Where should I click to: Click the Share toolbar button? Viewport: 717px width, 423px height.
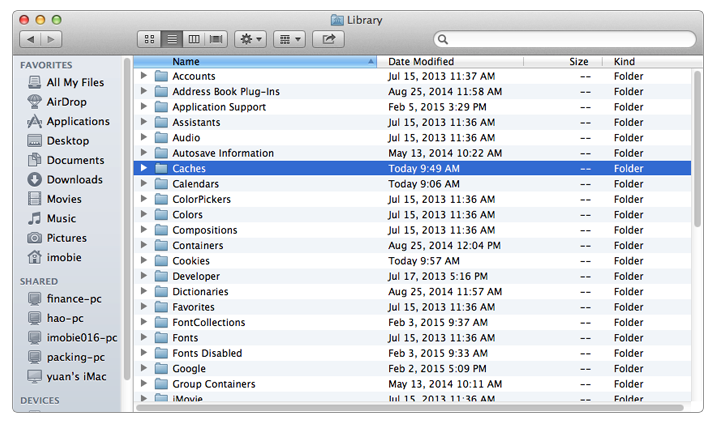[x=328, y=39]
